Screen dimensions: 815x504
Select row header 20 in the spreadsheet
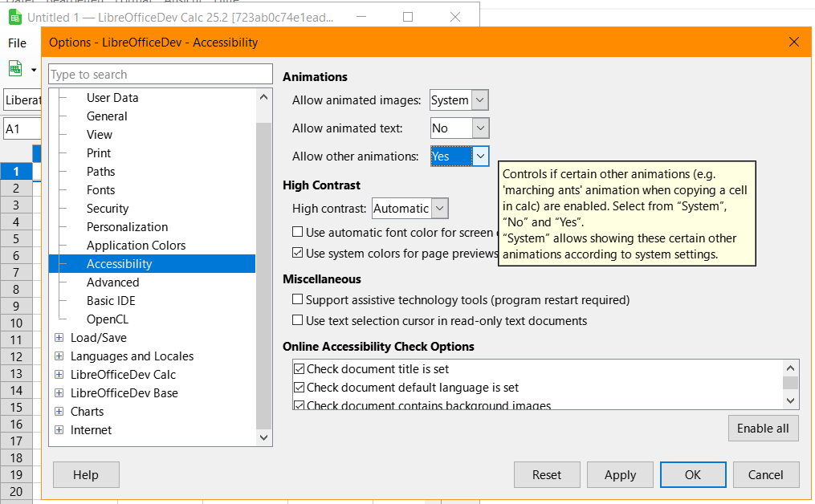16,491
